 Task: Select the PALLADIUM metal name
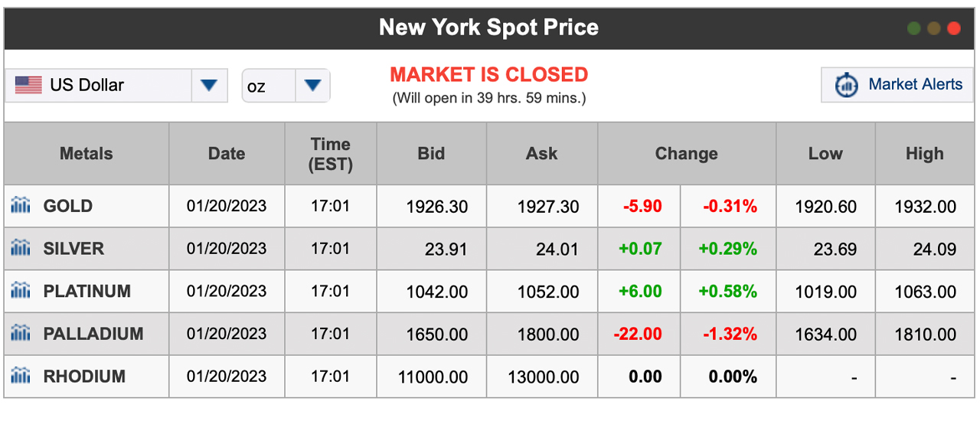(93, 335)
